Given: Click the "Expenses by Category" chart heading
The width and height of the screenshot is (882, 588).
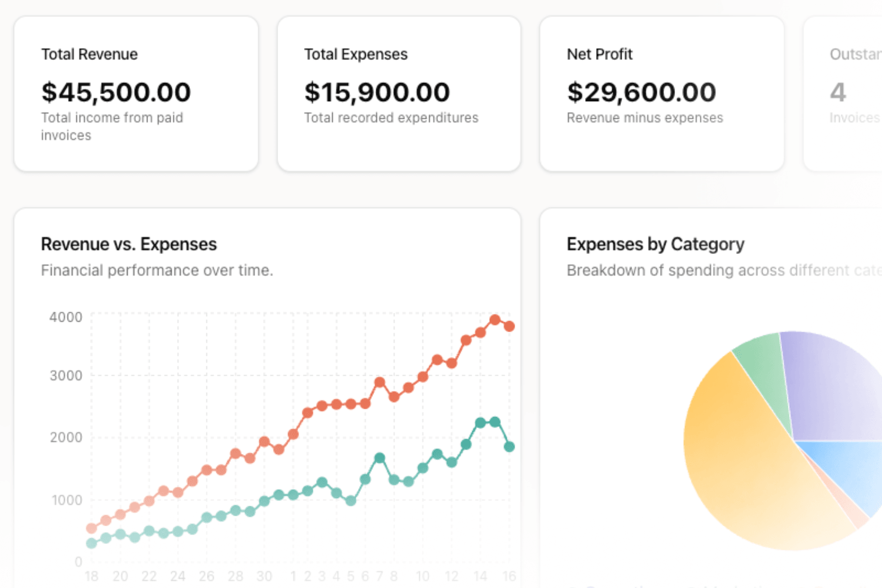Looking at the screenshot, I should point(655,244).
